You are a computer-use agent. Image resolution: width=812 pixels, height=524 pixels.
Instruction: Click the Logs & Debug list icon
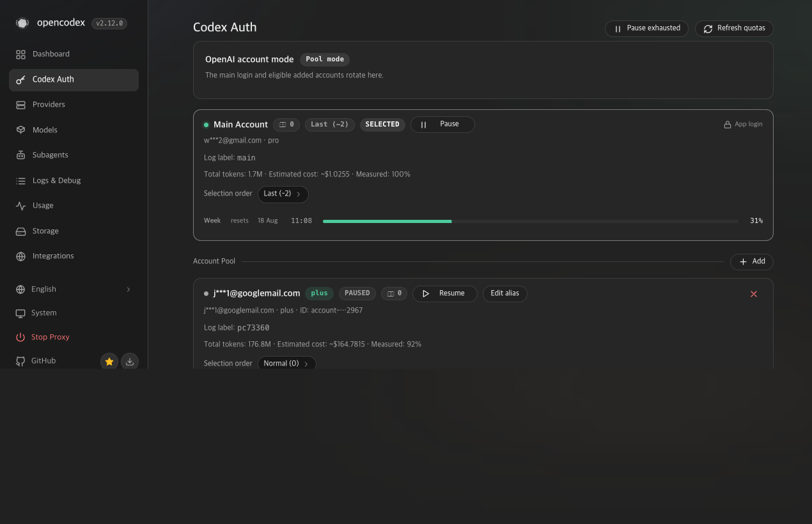click(x=20, y=181)
